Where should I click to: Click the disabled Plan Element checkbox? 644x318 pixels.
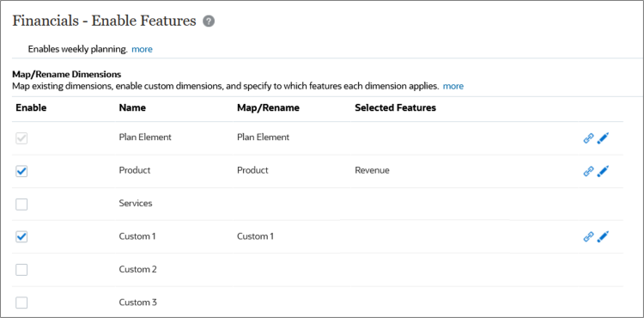[21, 138]
